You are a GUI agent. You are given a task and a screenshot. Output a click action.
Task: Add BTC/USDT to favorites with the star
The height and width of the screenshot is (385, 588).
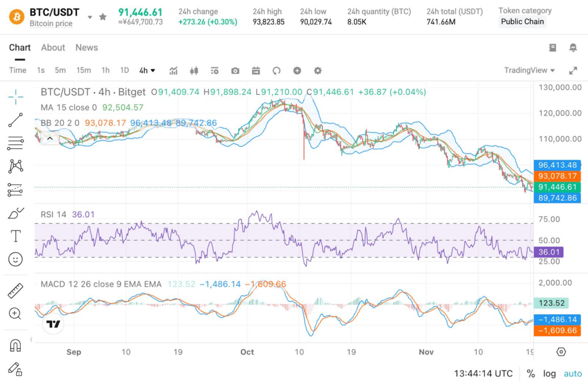(x=103, y=17)
